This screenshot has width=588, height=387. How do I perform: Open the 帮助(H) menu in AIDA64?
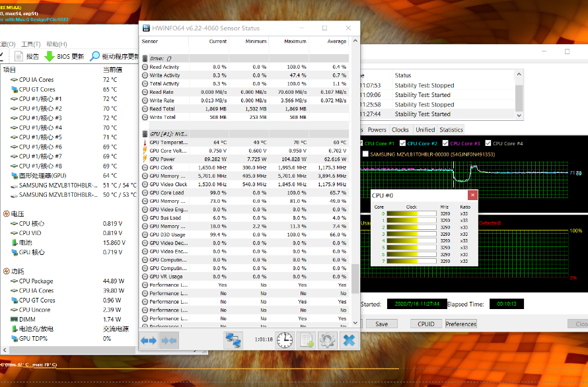click(57, 44)
